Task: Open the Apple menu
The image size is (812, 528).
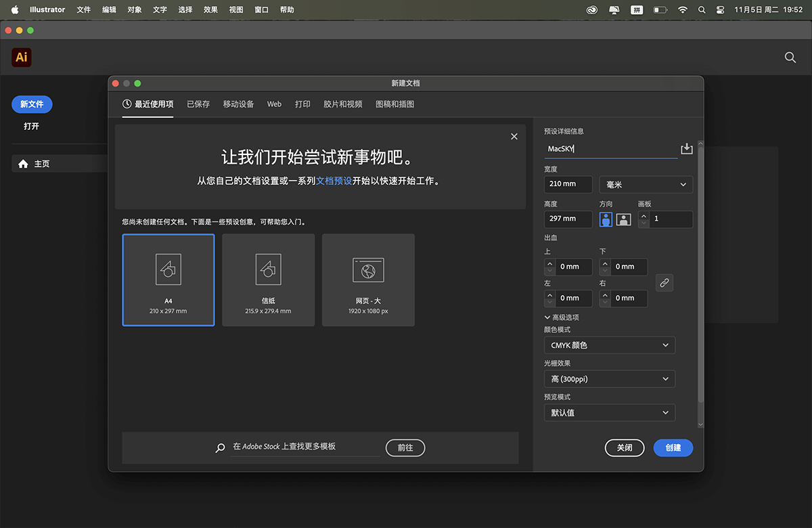Action: point(15,9)
